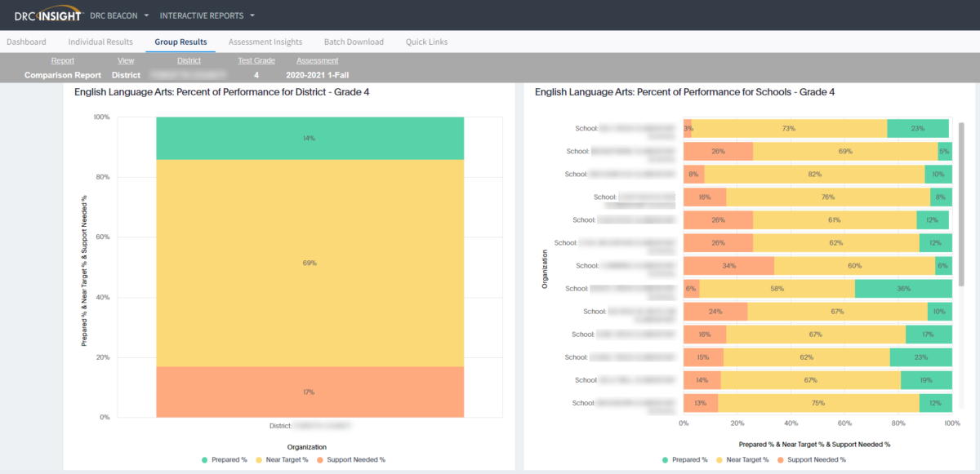Click the yellow 82% bar segment
The width and height of the screenshot is (980, 474).
coord(817,174)
